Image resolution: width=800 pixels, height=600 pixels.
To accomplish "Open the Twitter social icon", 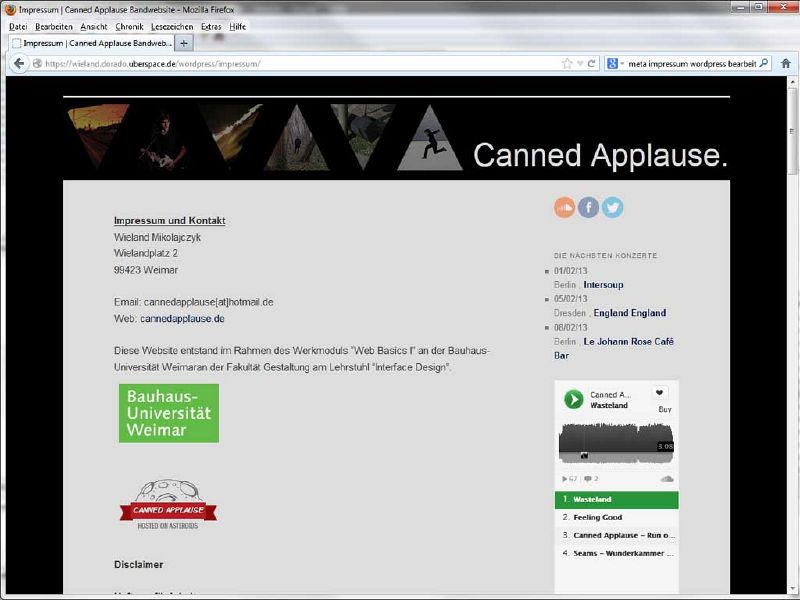I will [612, 208].
